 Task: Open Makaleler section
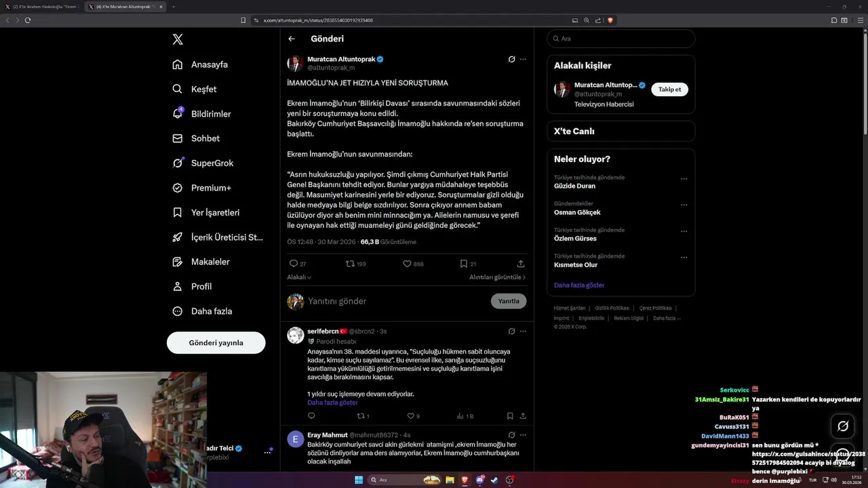tap(201, 262)
